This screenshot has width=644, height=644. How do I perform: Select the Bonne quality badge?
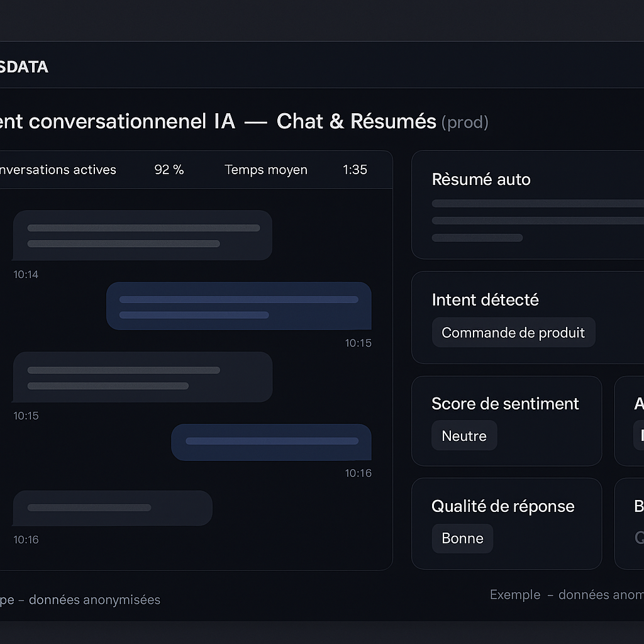tap(462, 538)
